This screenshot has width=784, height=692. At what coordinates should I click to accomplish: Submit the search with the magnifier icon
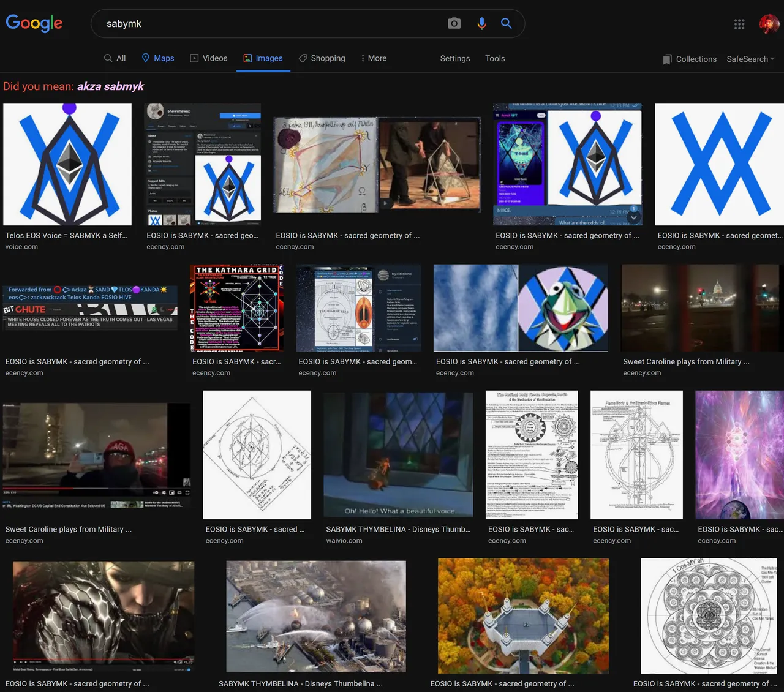[x=506, y=23]
